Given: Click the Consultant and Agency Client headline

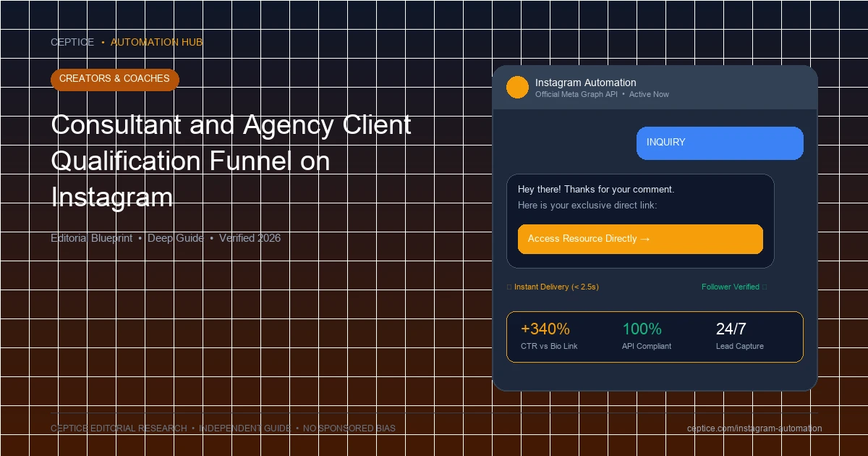Looking at the screenshot, I should tap(231, 125).
